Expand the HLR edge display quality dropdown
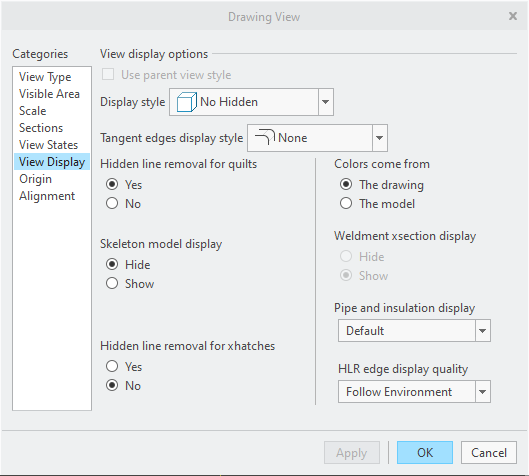The height and width of the screenshot is (476, 529). point(483,392)
